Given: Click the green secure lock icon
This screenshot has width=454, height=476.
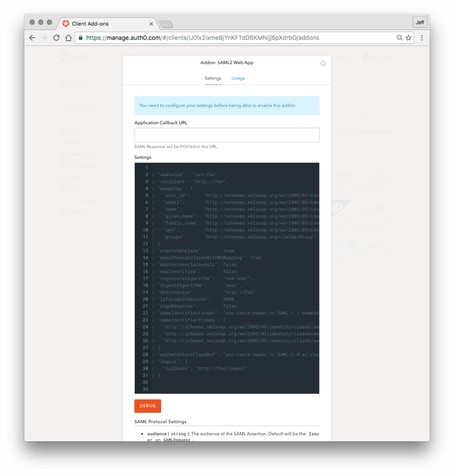Looking at the screenshot, I should point(81,37).
